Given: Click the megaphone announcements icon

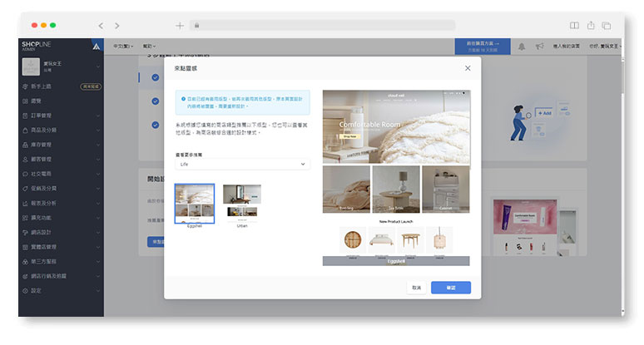Looking at the screenshot, I should tap(539, 47).
